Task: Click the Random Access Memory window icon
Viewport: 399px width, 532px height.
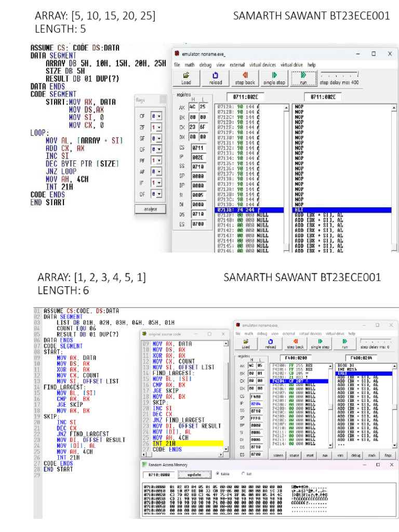Action: click(144, 464)
